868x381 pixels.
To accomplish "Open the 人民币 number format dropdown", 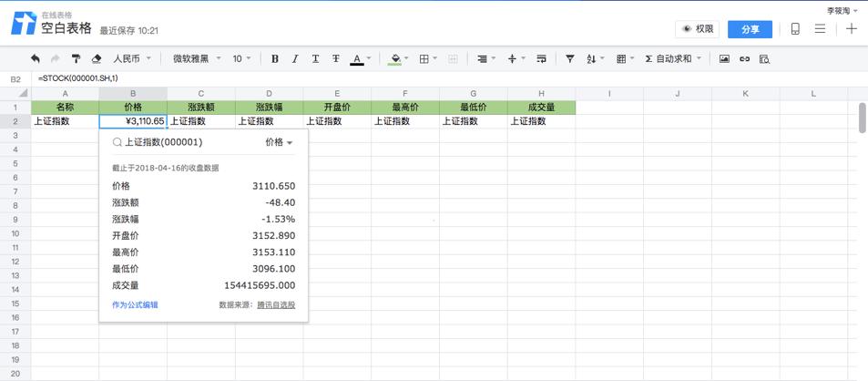I will (132, 58).
